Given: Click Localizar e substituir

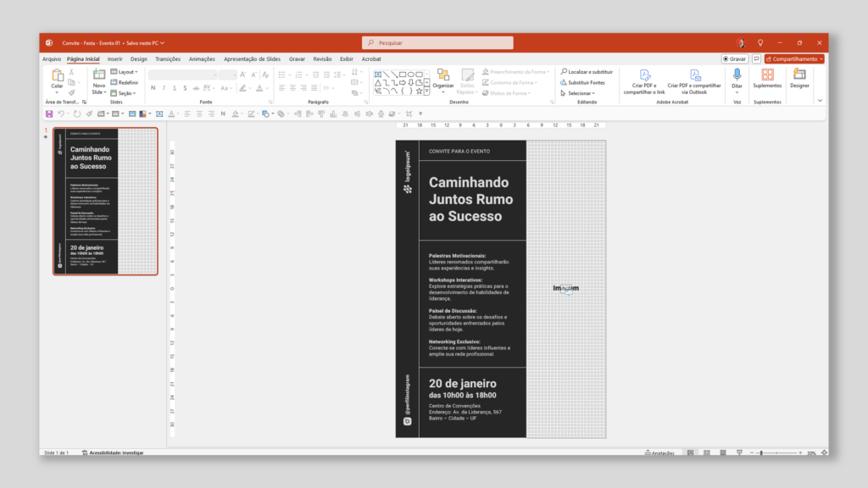Looking at the screenshot, I should [x=587, y=72].
